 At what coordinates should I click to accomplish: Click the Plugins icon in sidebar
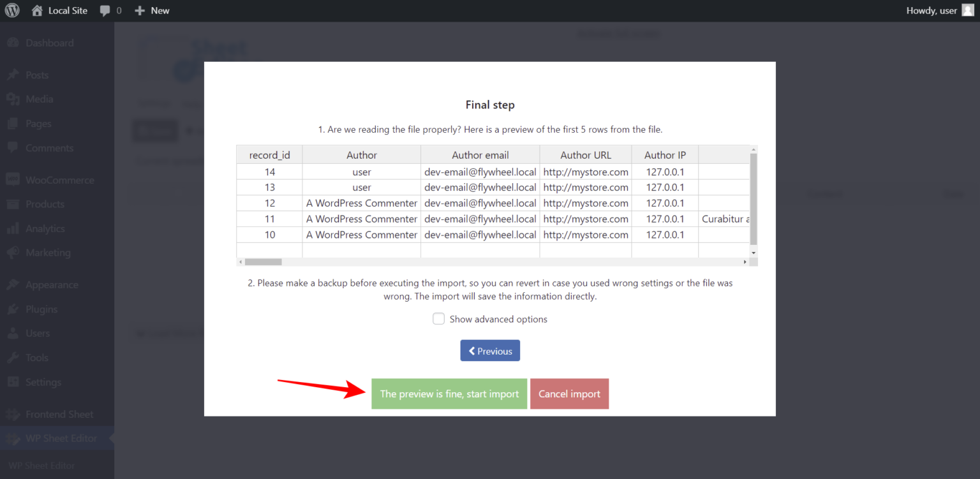point(13,309)
